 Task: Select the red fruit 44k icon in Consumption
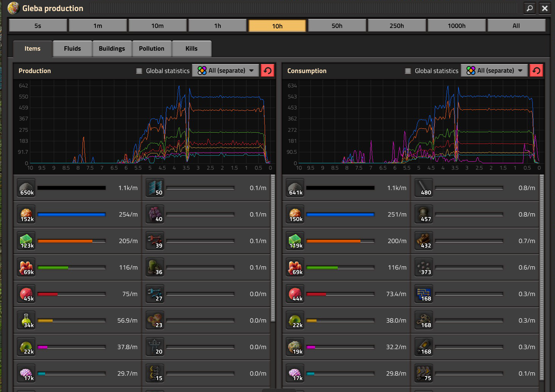tap(295, 294)
